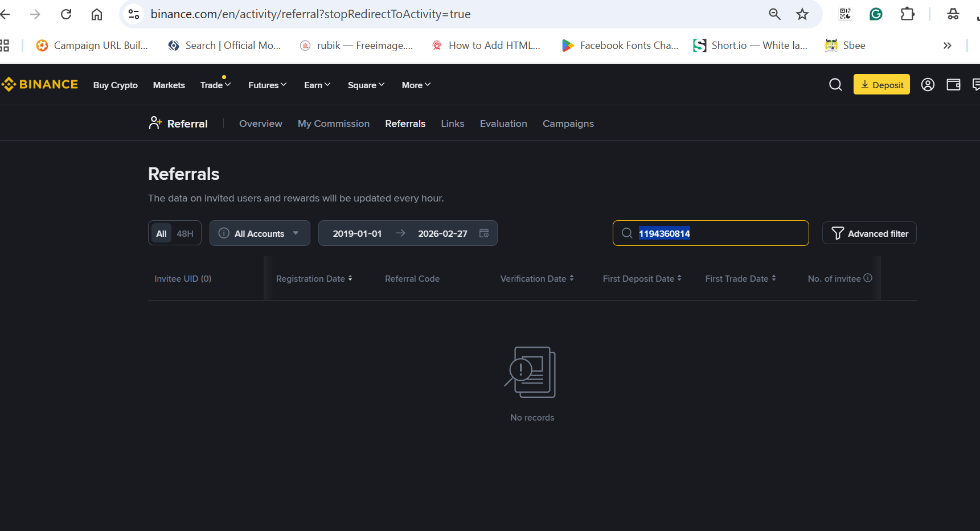
Task: Switch to the 48H filter toggle
Action: pos(185,233)
